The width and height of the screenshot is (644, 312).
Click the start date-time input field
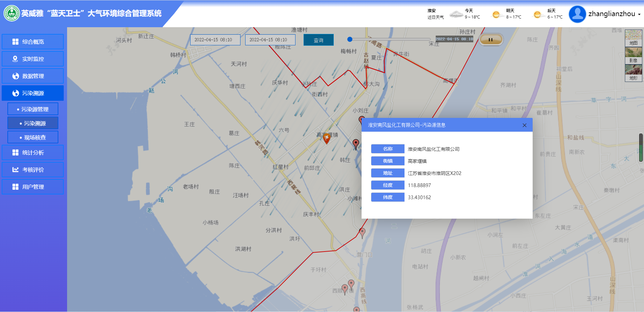click(215, 40)
